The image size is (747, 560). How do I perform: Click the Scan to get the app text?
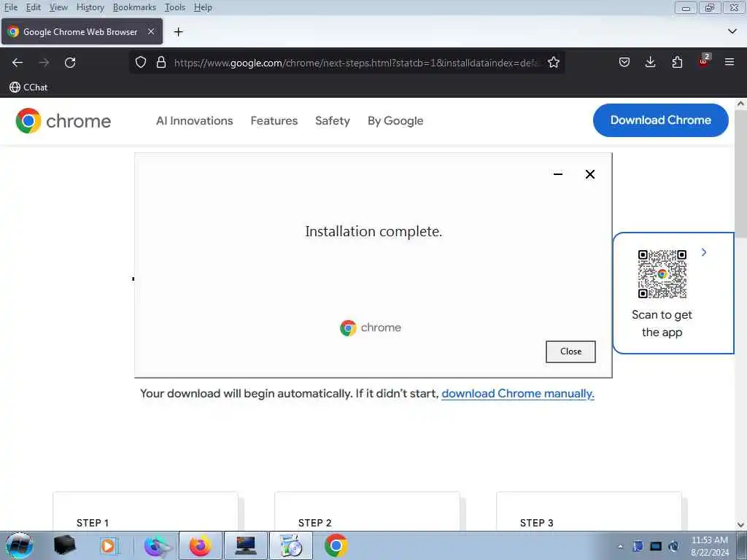pos(662,323)
